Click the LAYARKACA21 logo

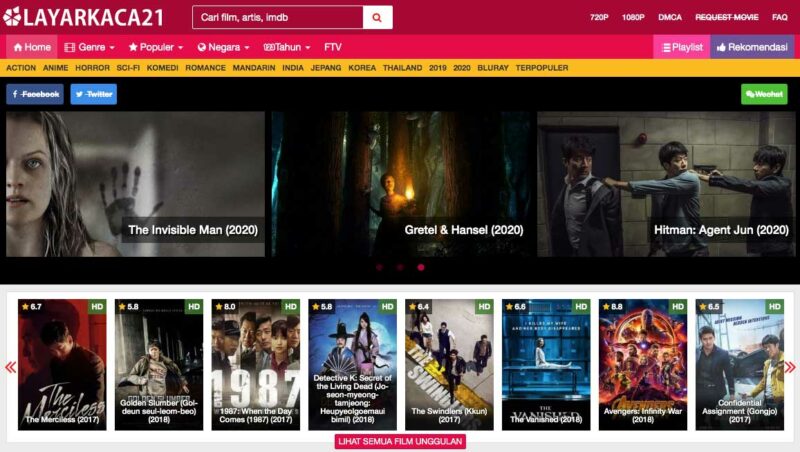click(x=83, y=17)
